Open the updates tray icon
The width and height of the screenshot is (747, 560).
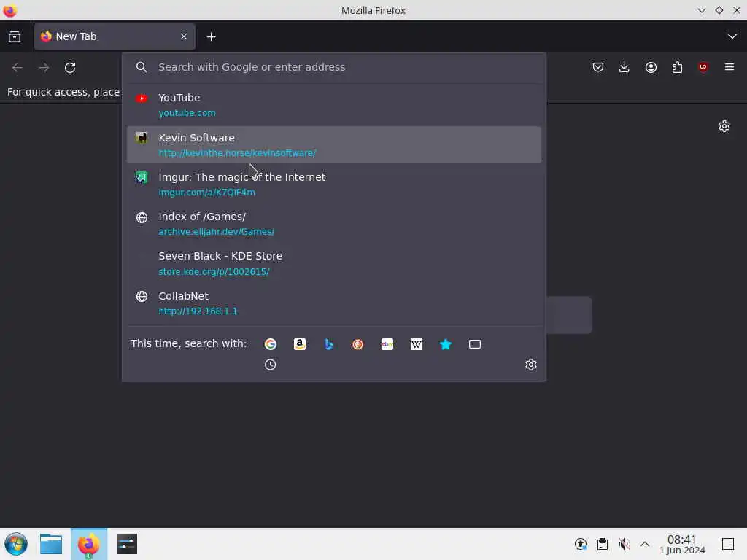click(580, 544)
